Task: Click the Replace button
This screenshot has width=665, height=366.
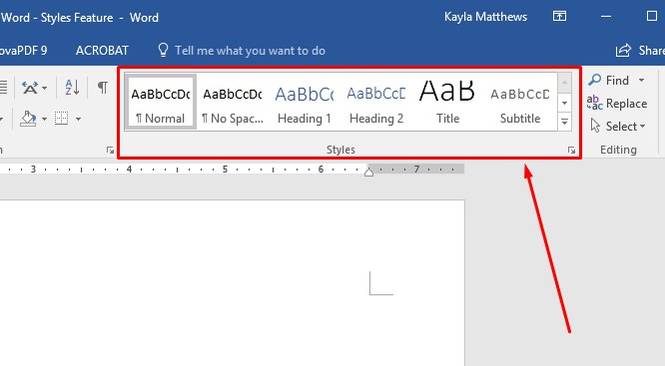Action: click(617, 103)
